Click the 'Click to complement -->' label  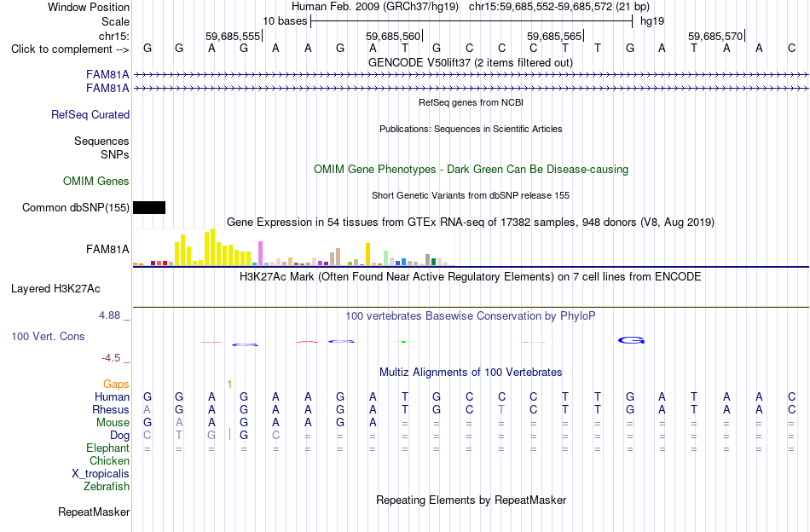[70, 49]
